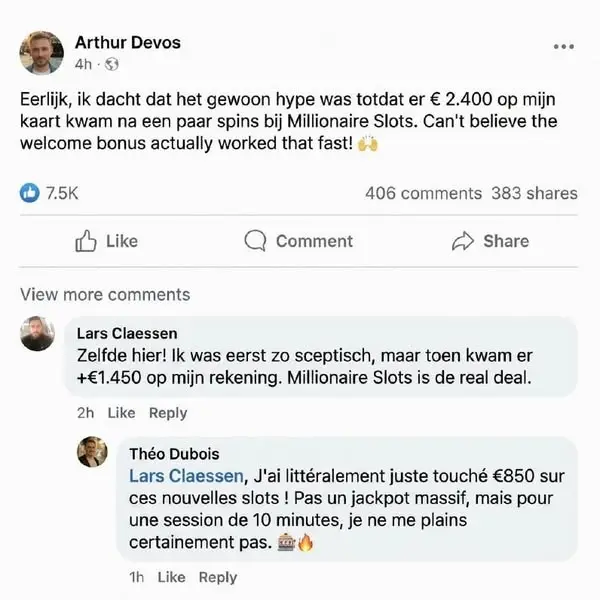Like Lars Claessen's comment
Screen dimensions: 600x600
(x=121, y=413)
